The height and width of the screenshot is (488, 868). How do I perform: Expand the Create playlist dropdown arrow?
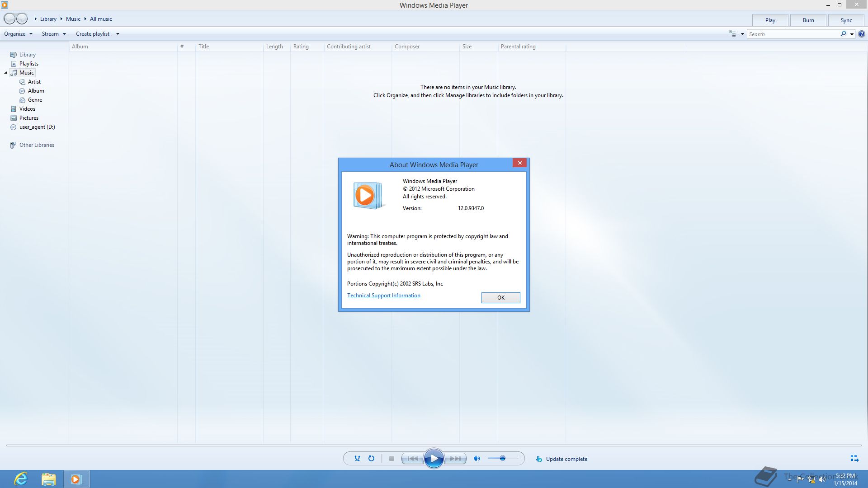[x=118, y=34]
